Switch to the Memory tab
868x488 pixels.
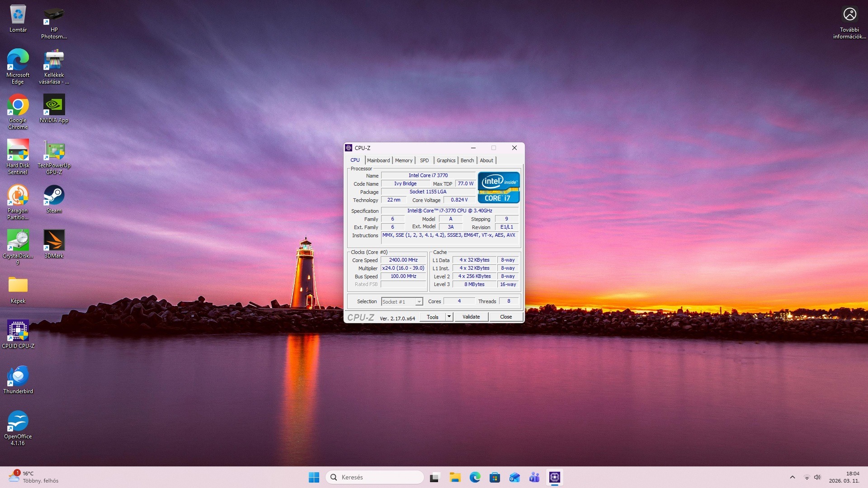[403, 160]
